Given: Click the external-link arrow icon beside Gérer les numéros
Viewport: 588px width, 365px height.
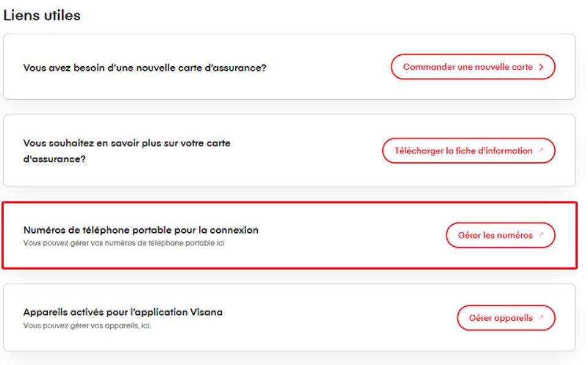Looking at the screenshot, I should click(541, 235).
